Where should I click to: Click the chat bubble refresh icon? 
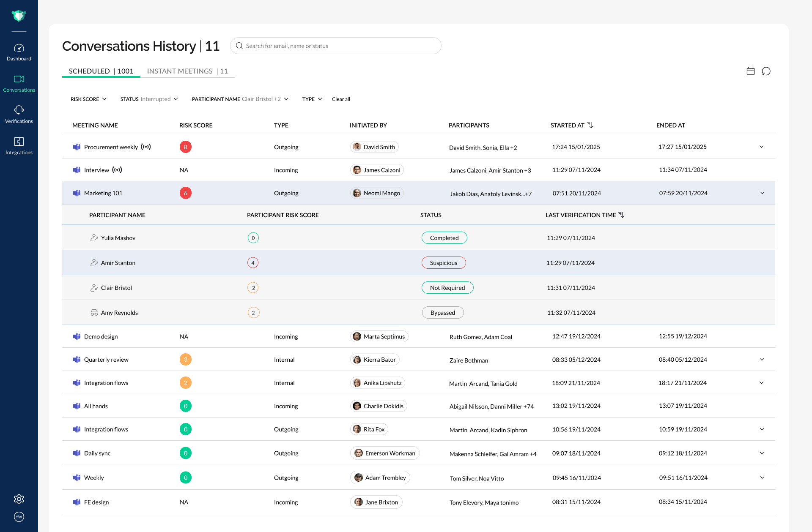(x=766, y=71)
